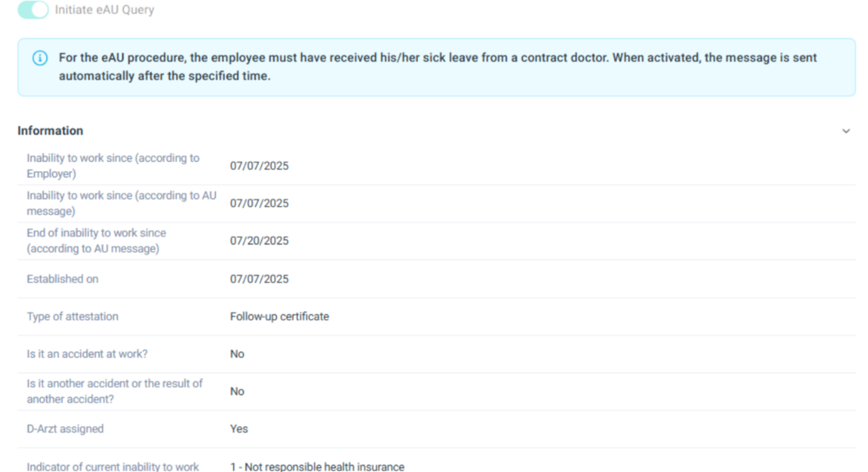Select "No" for result of another accident
Screen dimensions: 868x472
coord(237,391)
